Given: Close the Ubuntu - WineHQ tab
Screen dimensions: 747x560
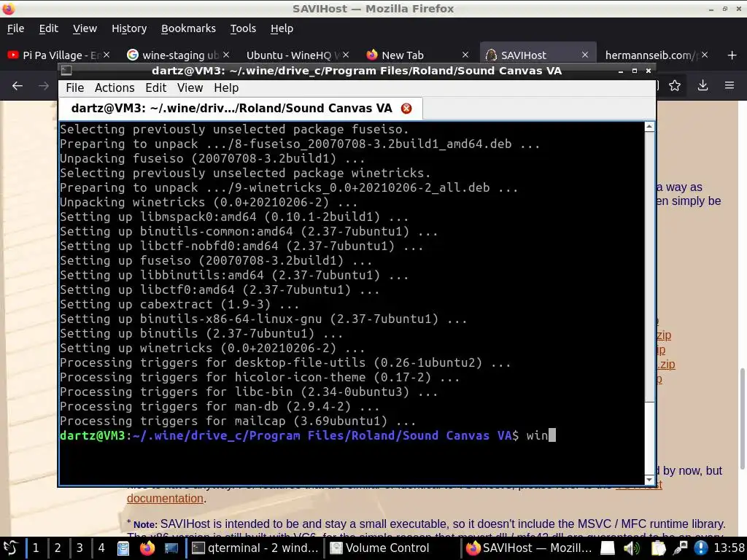Looking at the screenshot, I should [346, 55].
